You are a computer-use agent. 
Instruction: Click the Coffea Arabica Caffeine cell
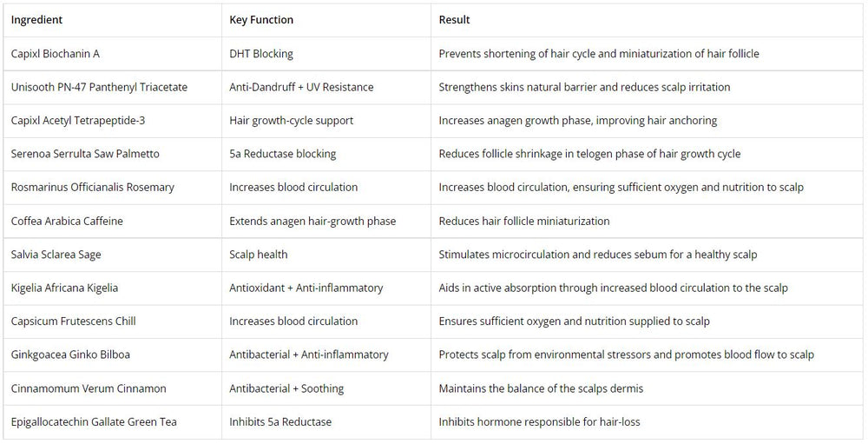(x=112, y=222)
